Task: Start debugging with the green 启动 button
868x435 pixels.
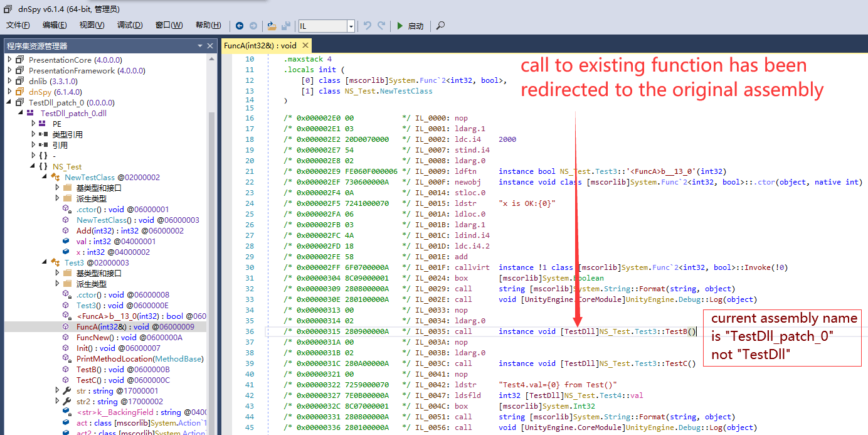Action: pos(410,26)
